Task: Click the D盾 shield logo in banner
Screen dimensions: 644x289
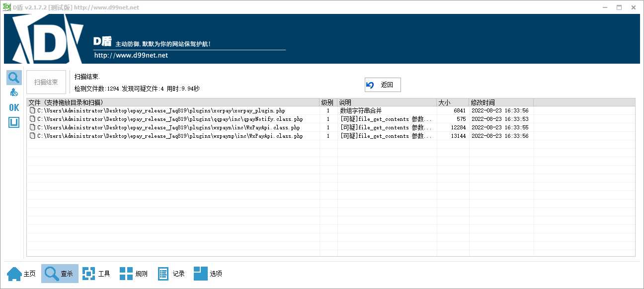Action: point(47,40)
